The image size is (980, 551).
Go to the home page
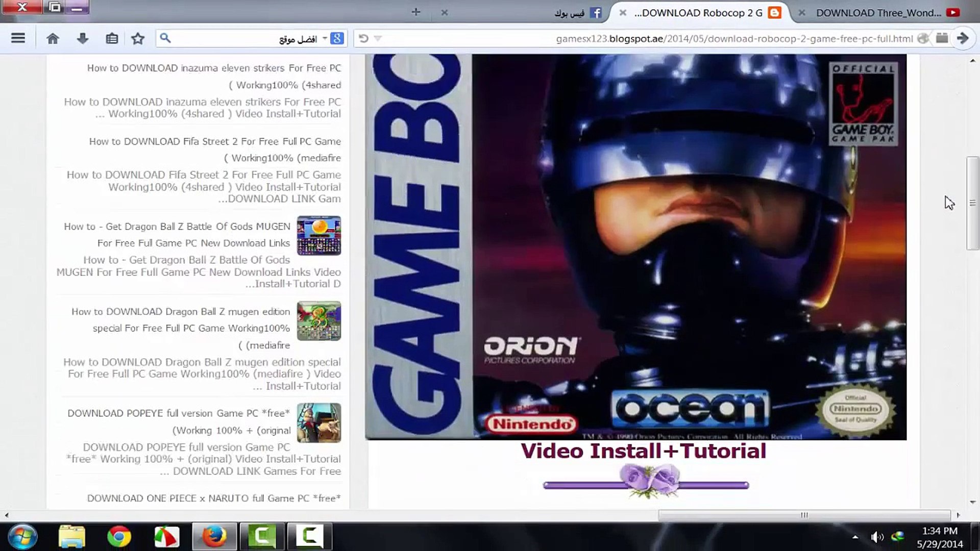(53, 38)
